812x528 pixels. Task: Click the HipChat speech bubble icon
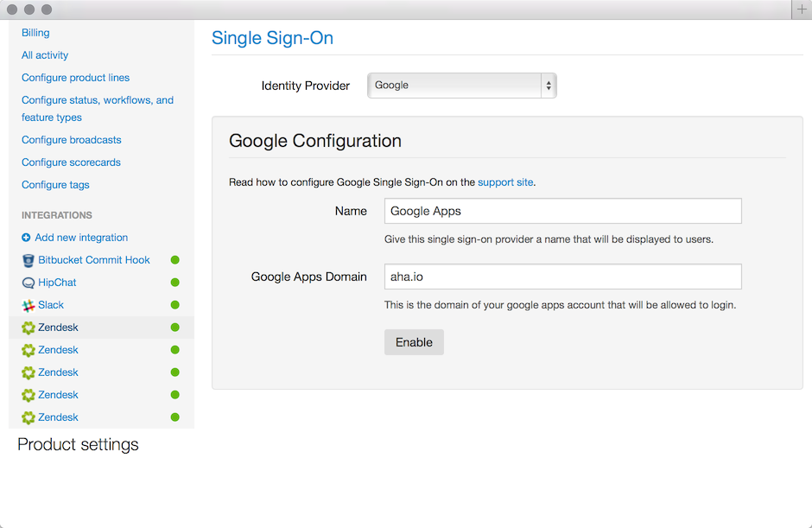point(29,283)
